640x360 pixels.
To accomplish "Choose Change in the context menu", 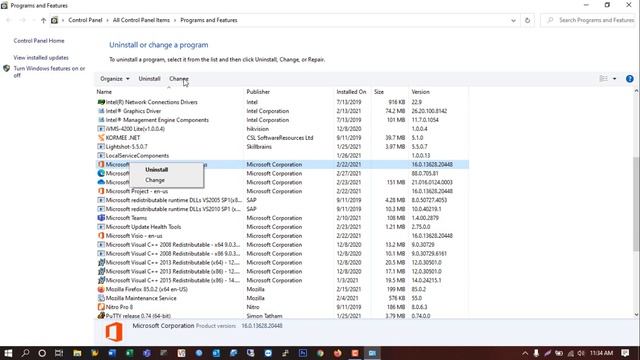I will (x=155, y=180).
